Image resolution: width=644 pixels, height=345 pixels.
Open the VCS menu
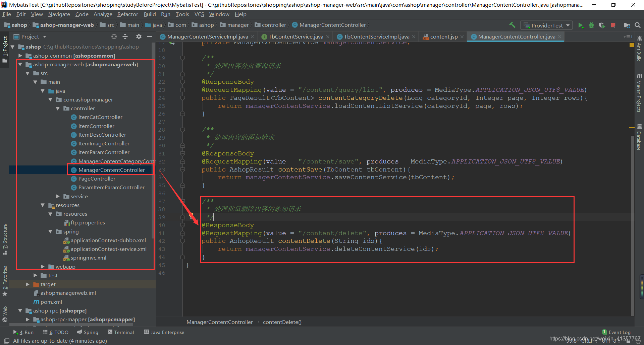(x=199, y=14)
